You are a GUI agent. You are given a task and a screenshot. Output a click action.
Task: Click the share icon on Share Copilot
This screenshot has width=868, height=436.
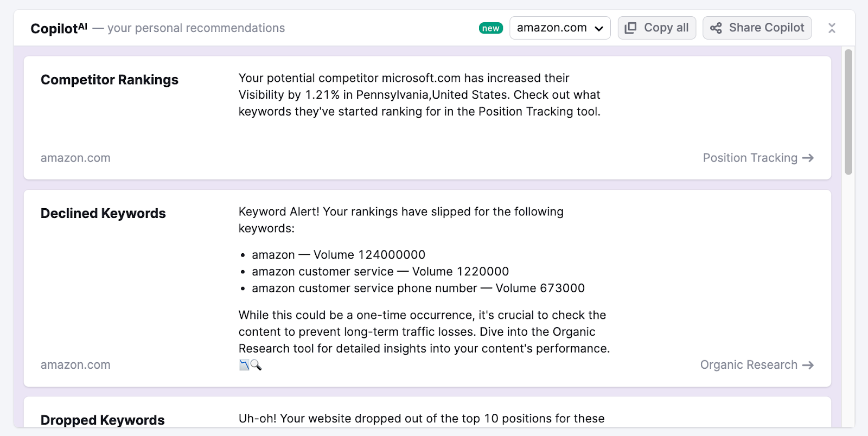716,27
